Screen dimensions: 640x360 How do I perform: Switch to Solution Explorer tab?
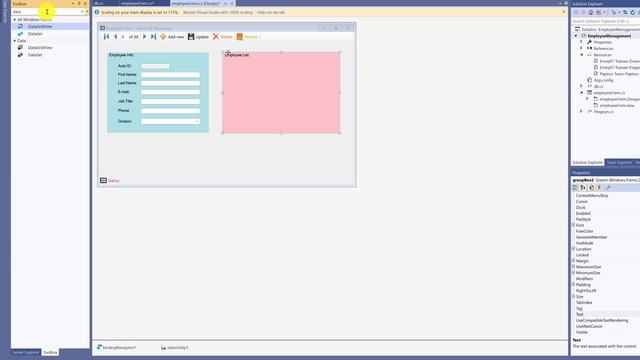[587, 162]
